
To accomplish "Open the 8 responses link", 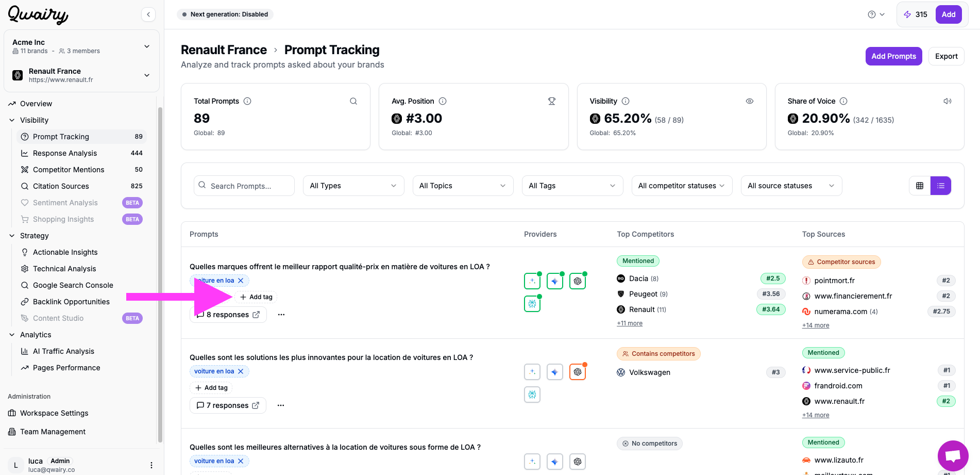I will [x=228, y=315].
